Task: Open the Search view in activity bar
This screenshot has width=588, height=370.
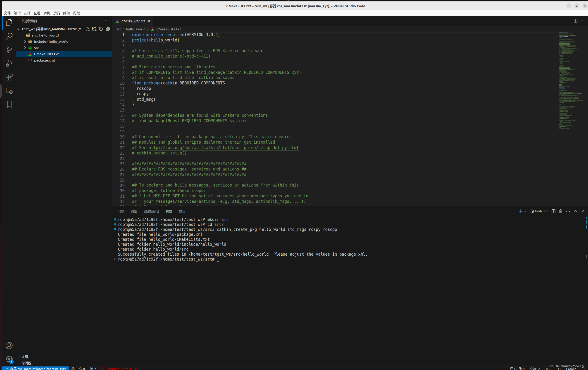Action: coord(9,36)
